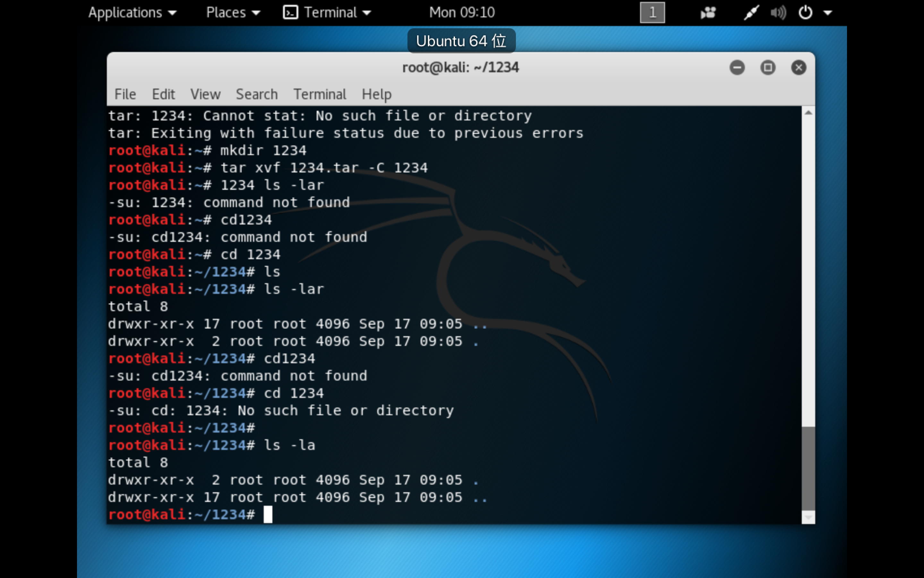This screenshot has width=924, height=578.
Task: Open the Edit menu in terminal
Action: pos(163,94)
